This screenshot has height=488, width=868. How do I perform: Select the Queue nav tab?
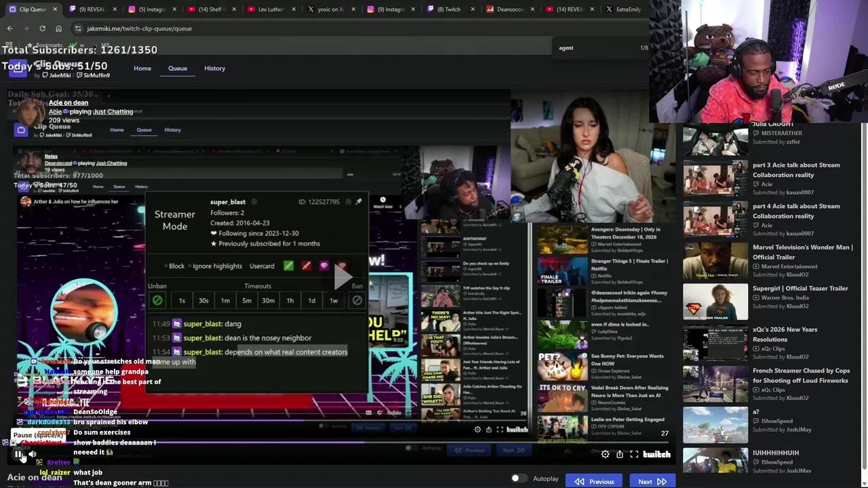coord(178,68)
